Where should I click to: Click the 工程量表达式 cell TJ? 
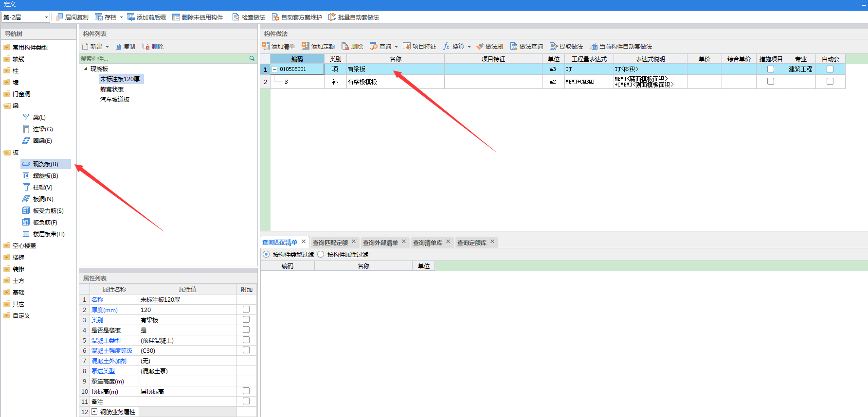coord(588,69)
